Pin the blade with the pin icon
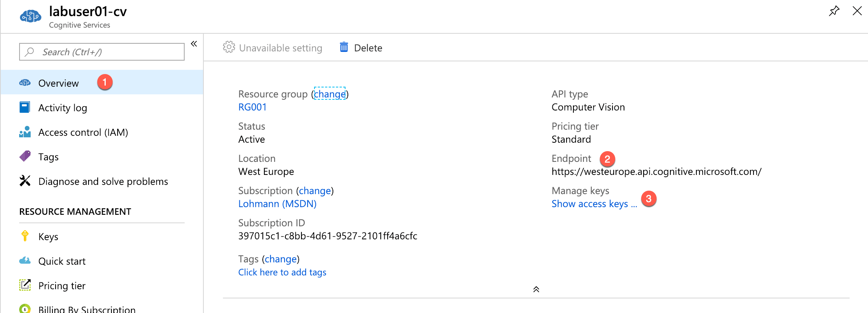 tap(834, 11)
